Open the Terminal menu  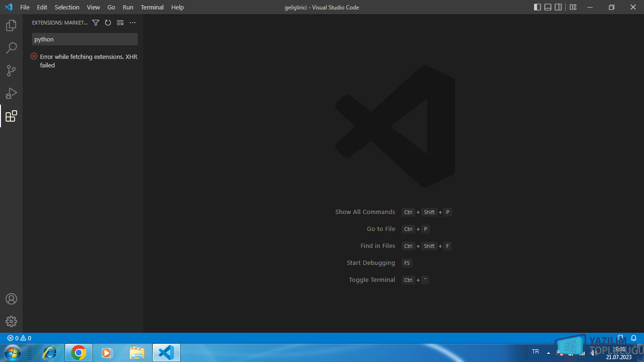click(x=152, y=7)
